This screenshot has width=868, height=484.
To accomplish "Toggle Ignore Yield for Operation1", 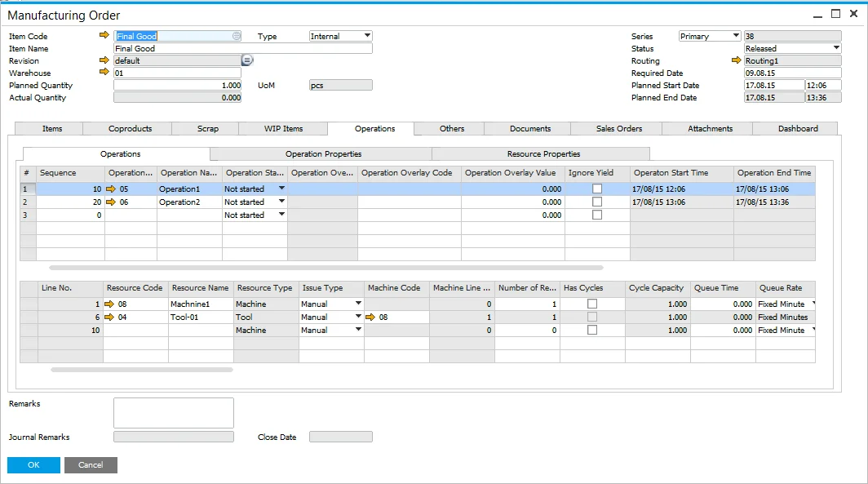I will 597,189.
